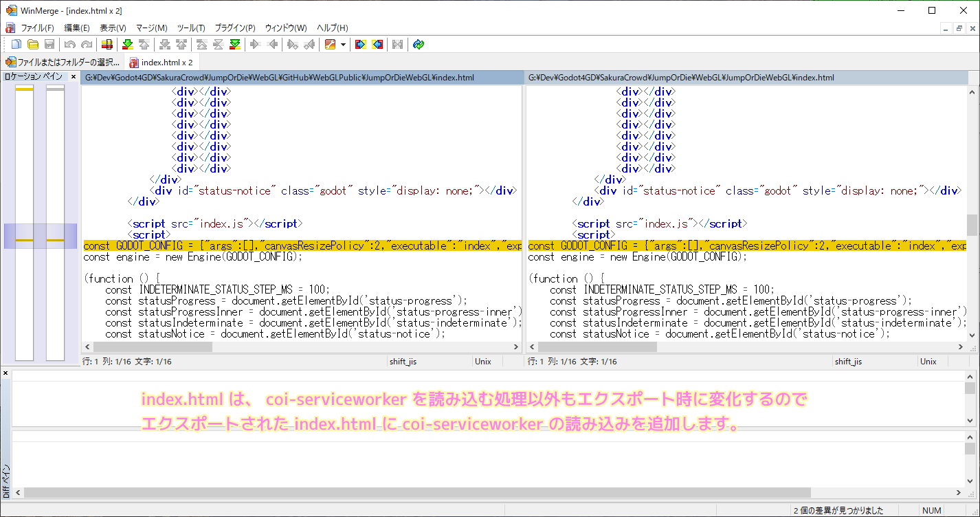The width and height of the screenshot is (980, 517).
Task: Create a new blank comparison document
Action: [16, 45]
